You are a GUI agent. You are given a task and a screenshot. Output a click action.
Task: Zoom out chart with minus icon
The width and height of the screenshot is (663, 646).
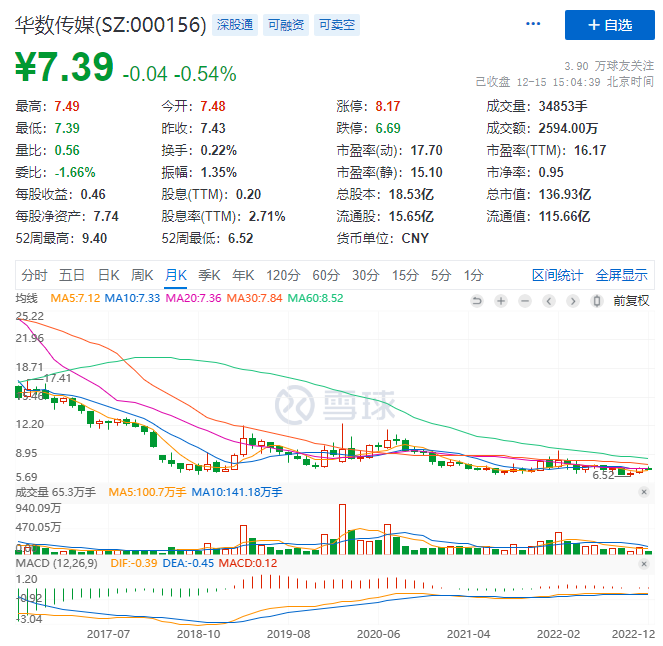coord(525,301)
